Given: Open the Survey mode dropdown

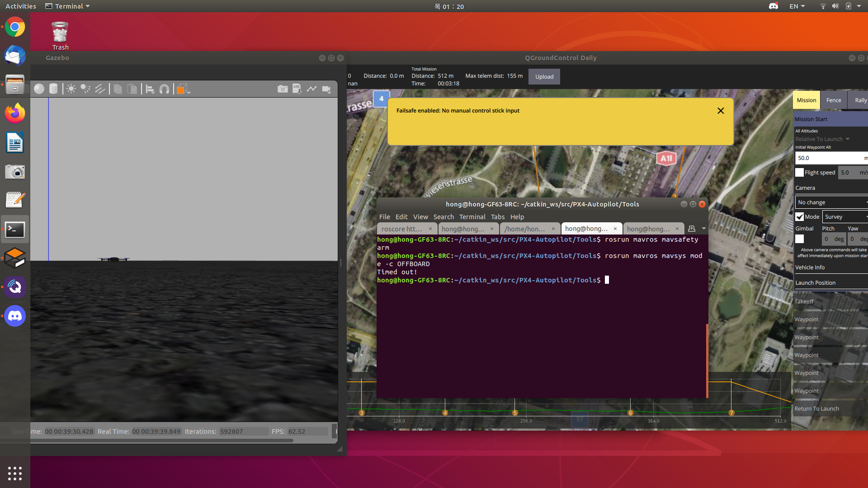Looking at the screenshot, I should tap(844, 216).
